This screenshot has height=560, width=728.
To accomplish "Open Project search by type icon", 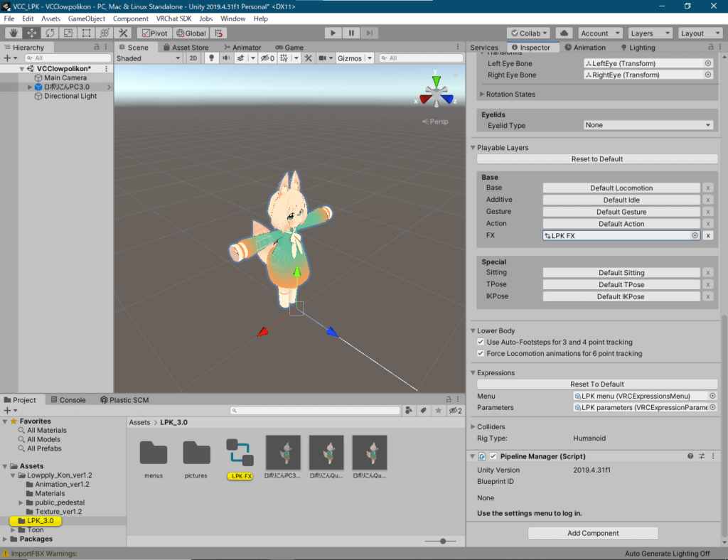I will pyautogui.click(x=409, y=410).
